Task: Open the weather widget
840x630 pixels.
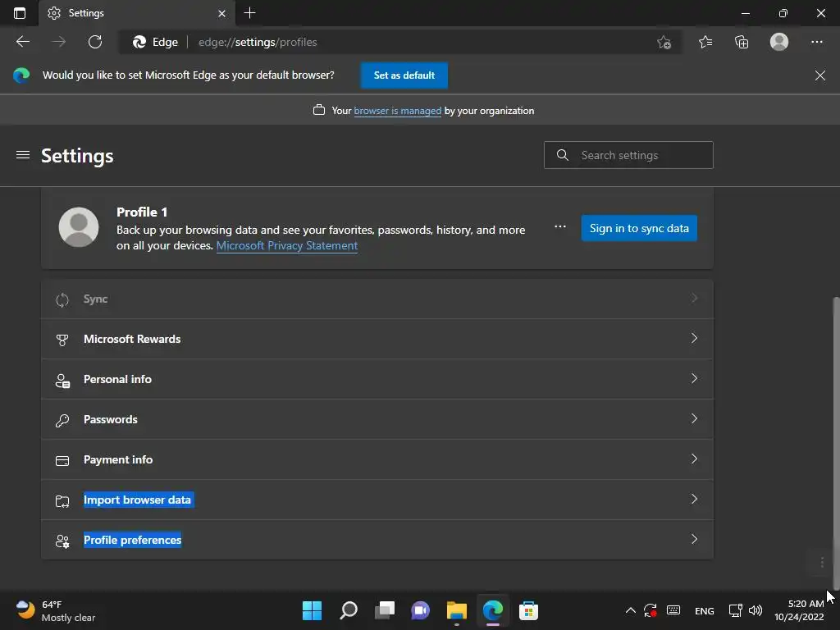Action: pos(56,610)
